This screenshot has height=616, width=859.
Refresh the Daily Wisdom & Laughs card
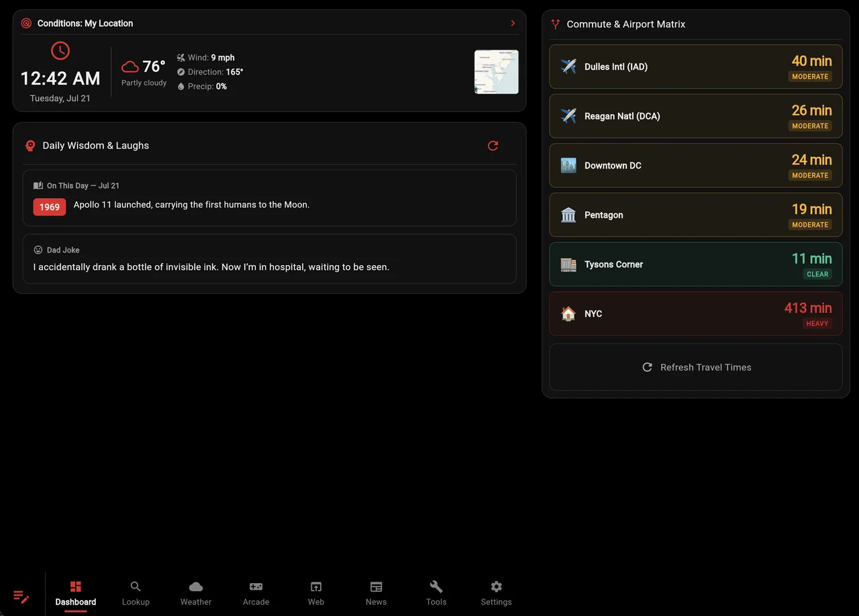coord(493,146)
